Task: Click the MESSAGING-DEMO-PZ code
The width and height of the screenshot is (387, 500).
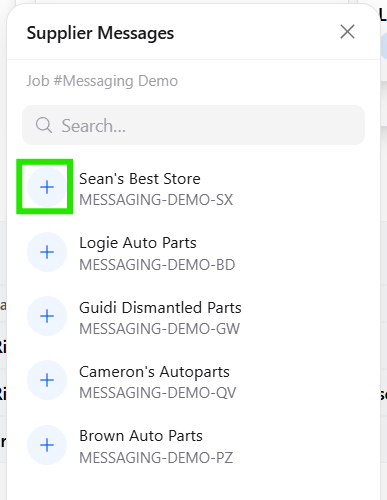Action: (156, 458)
